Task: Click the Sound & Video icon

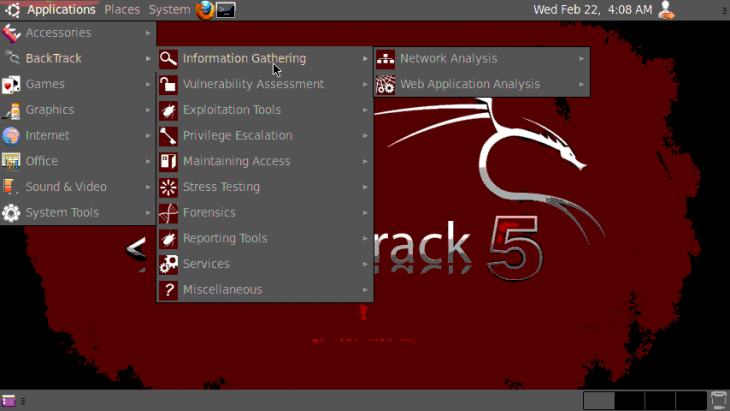Action: pyautogui.click(x=11, y=187)
